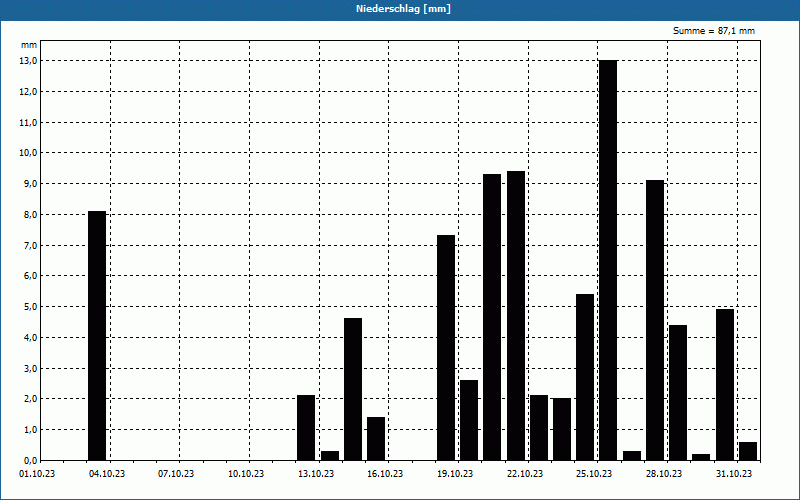The width and height of the screenshot is (800, 500).
Task: Click the 2,1 mm bar right after 22.10.23
Action: click(539, 428)
